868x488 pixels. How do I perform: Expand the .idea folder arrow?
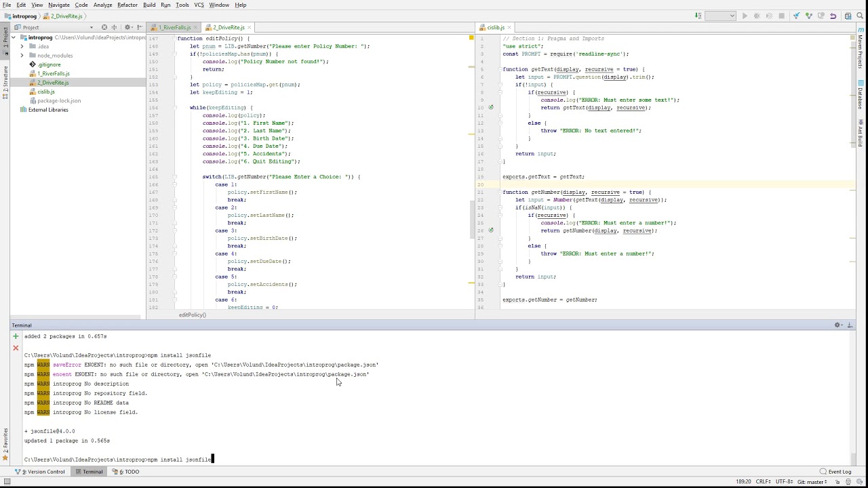tap(22, 46)
